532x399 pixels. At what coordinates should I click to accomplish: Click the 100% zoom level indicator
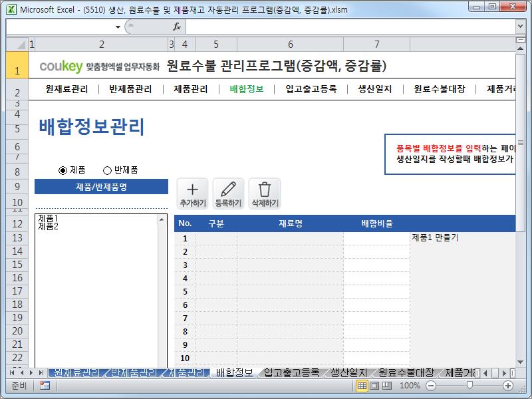tap(410, 386)
